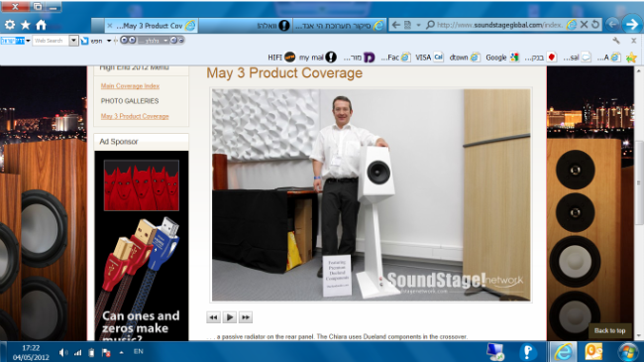Open the network signal tray icon
The height and width of the screenshot is (362, 644).
pyautogui.click(x=77, y=352)
